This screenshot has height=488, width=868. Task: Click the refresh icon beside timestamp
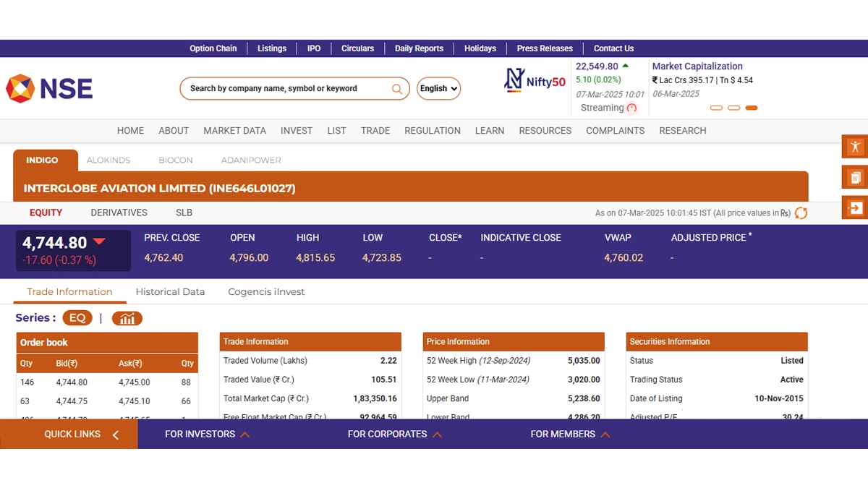point(801,213)
